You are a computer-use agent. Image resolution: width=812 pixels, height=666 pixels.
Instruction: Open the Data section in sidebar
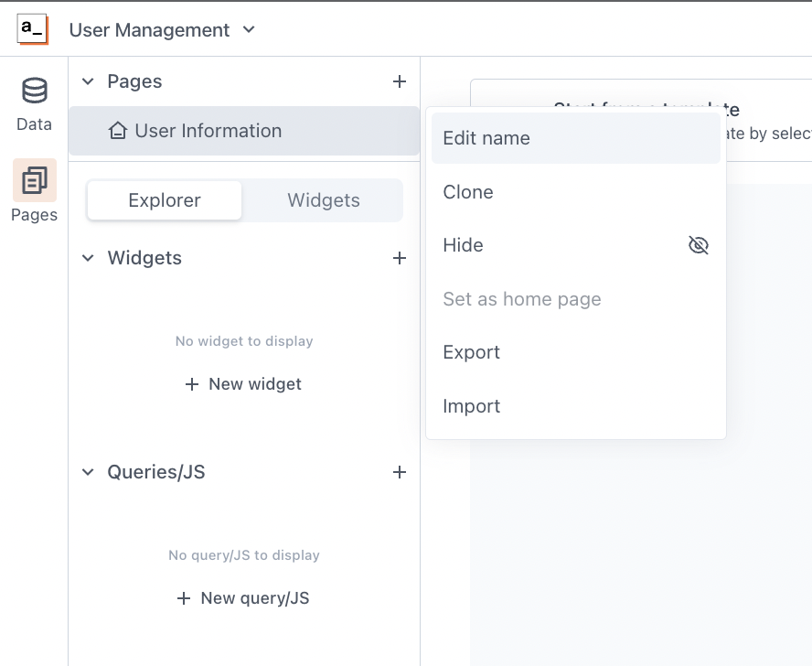pos(34,104)
